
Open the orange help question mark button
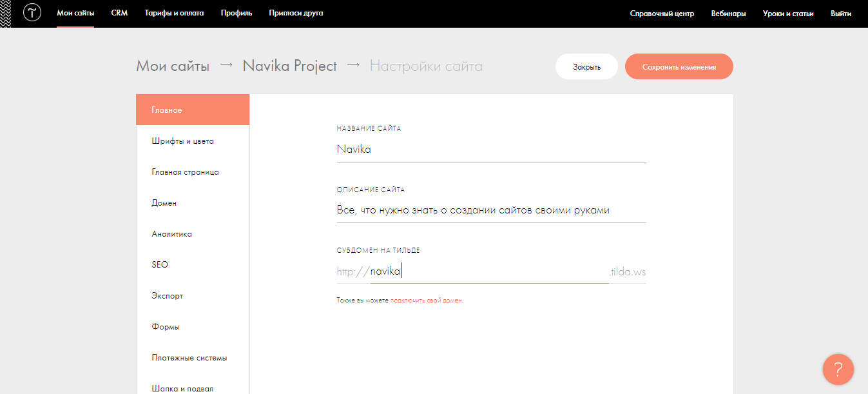click(x=838, y=369)
